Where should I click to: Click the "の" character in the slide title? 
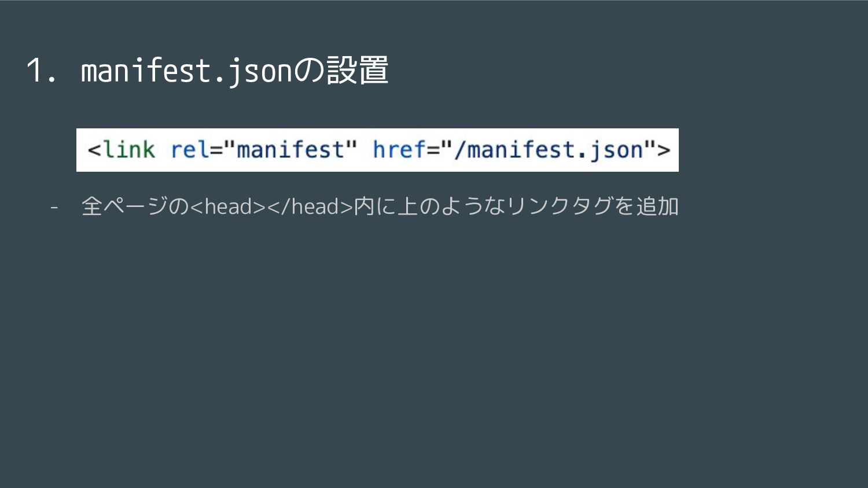tap(310, 71)
